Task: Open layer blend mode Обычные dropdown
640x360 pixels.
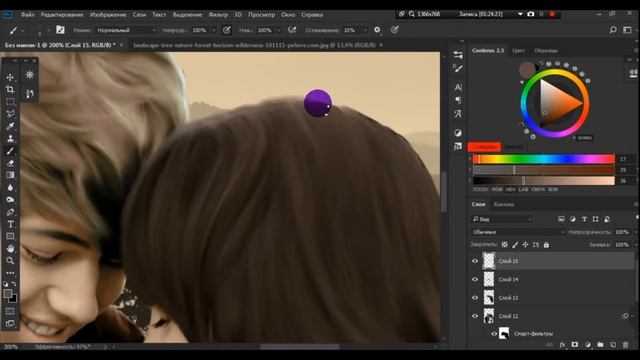Action: click(x=518, y=232)
